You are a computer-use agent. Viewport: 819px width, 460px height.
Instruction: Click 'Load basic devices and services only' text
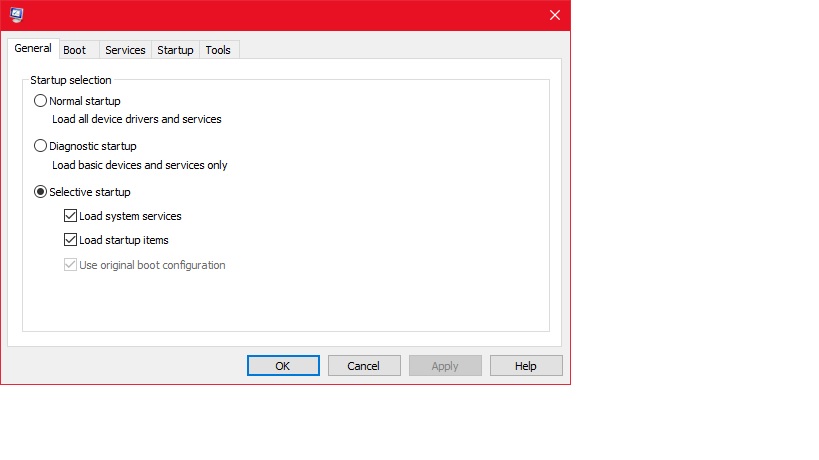click(139, 165)
